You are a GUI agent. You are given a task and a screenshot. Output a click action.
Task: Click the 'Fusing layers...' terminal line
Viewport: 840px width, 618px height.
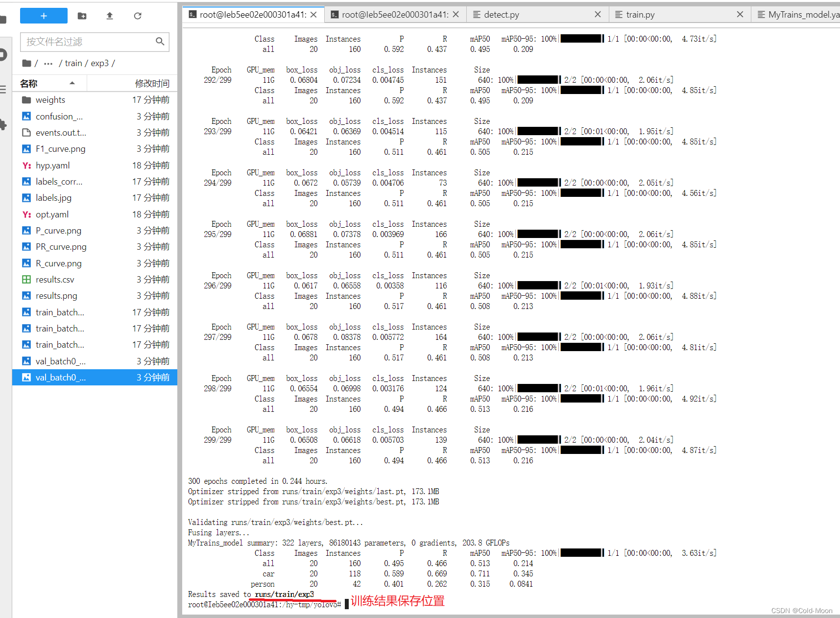218,533
